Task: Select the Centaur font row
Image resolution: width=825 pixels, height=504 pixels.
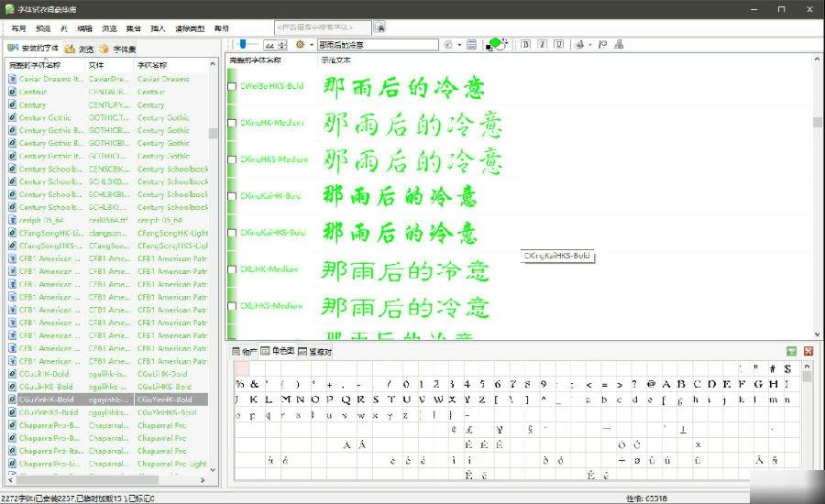Action: pyautogui.click(x=107, y=92)
